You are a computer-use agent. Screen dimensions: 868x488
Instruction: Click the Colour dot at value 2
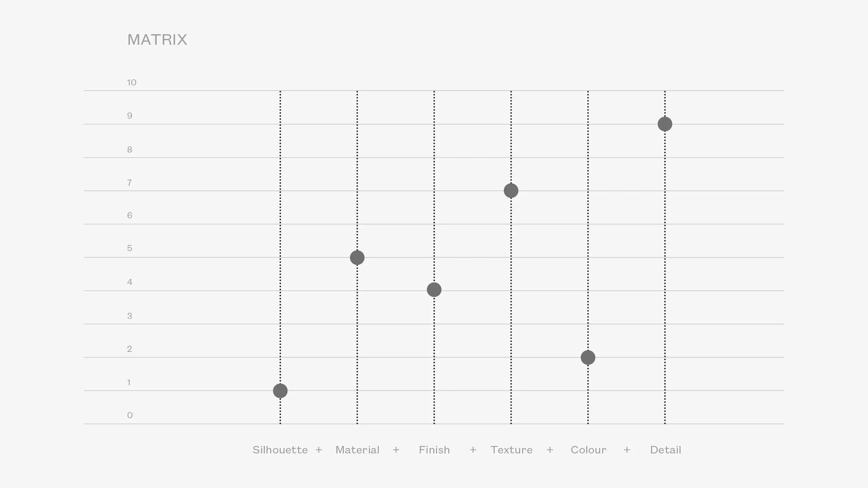click(588, 358)
